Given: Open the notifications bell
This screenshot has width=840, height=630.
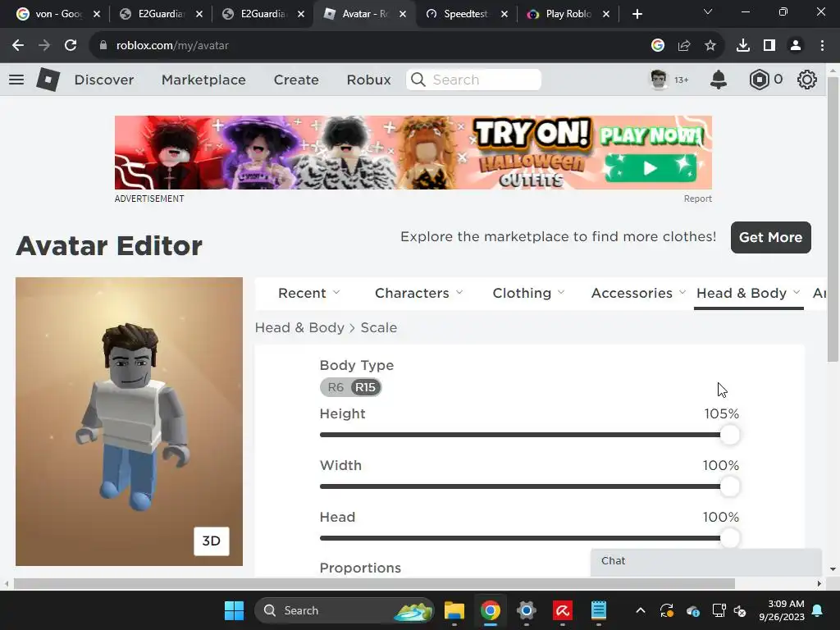Looking at the screenshot, I should pos(719,80).
